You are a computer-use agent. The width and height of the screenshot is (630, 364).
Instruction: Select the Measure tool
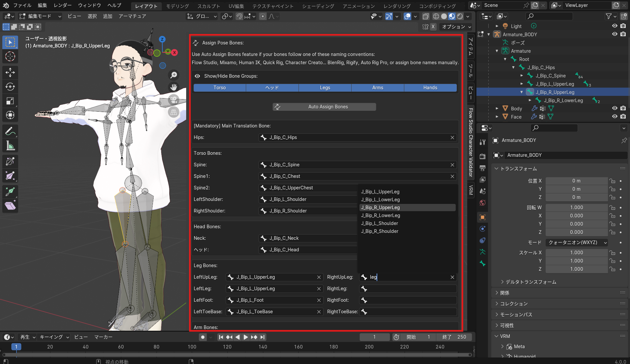coord(10,146)
